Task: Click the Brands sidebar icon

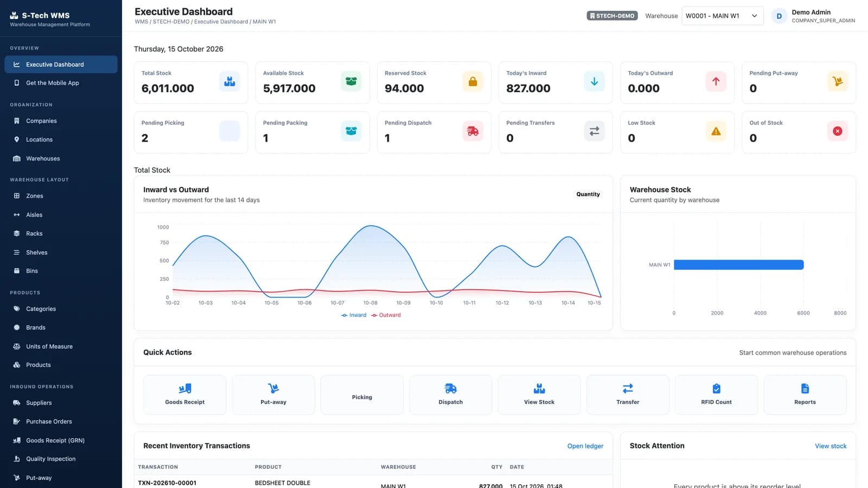Action: [17, 328]
